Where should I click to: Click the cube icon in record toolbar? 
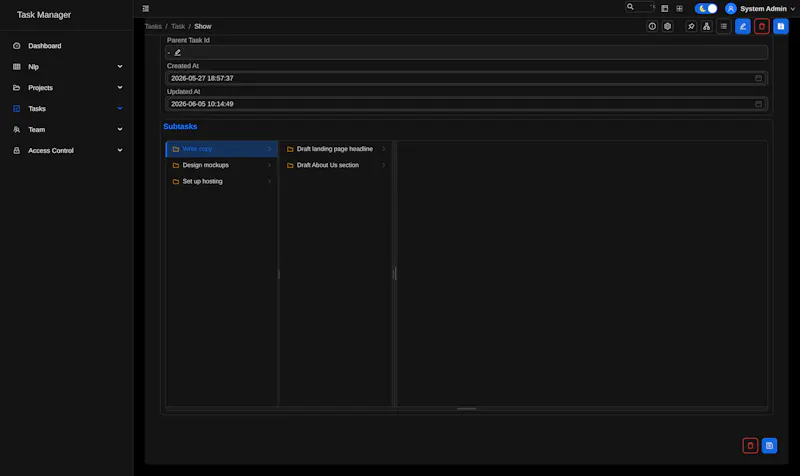pos(667,27)
